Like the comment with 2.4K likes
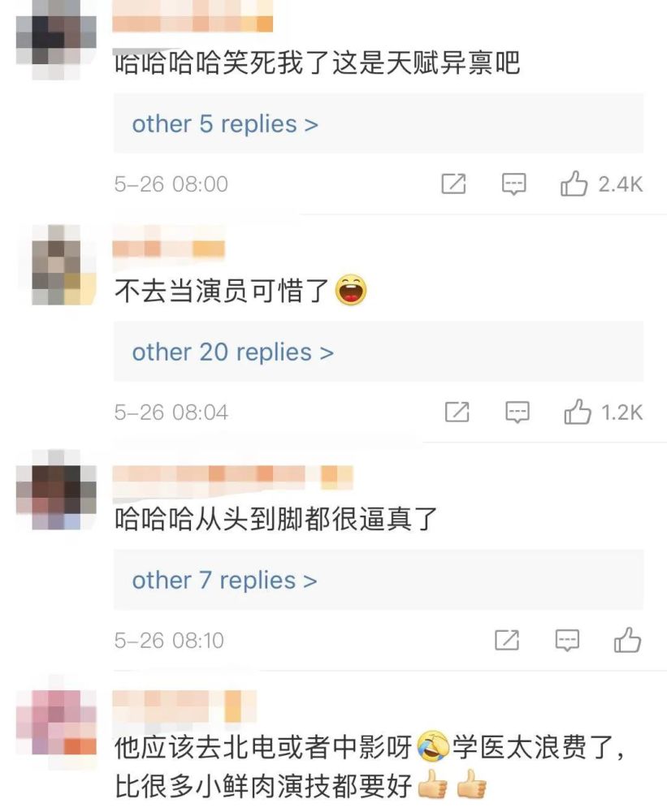The image size is (667, 812). tap(574, 184)
